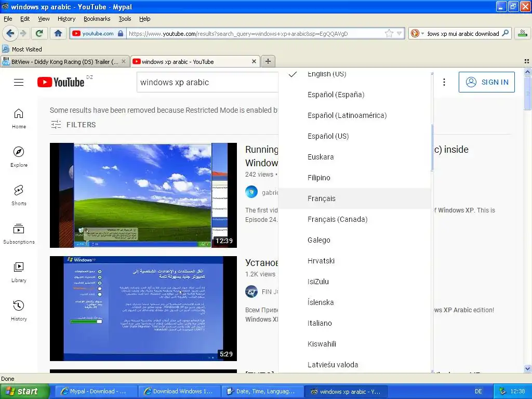Open the browser Home page button
This screenshot has width=532, height=399.
click(x=58, y=33)
